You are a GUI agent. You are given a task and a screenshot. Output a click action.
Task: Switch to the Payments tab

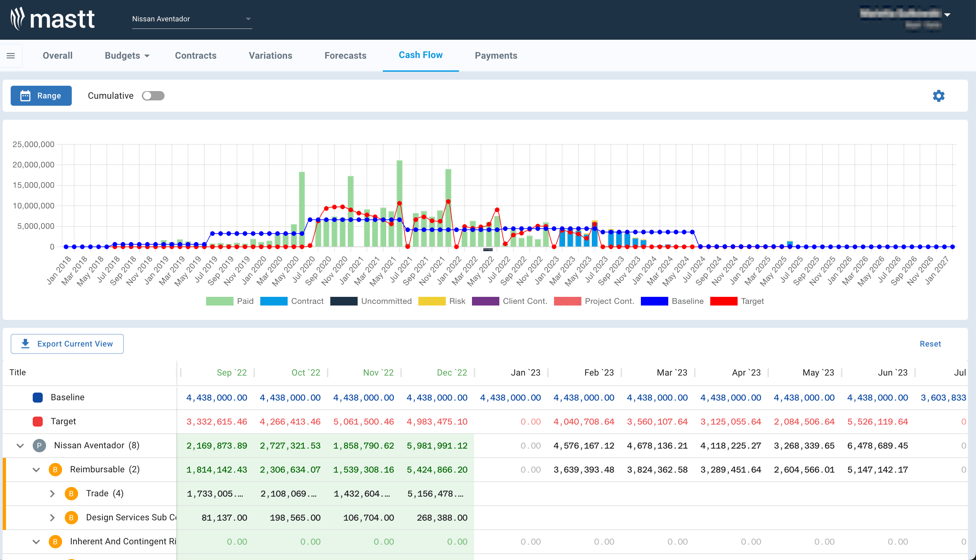pos(496,56)
